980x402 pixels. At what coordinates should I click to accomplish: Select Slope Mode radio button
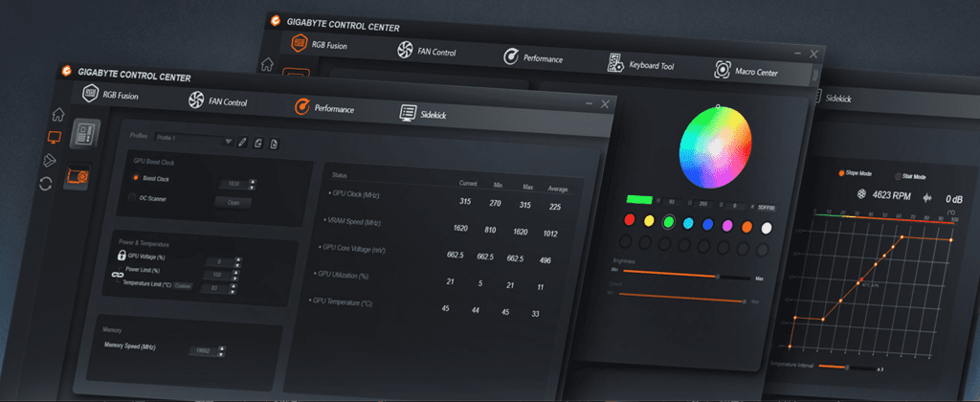tap(841, 173)
